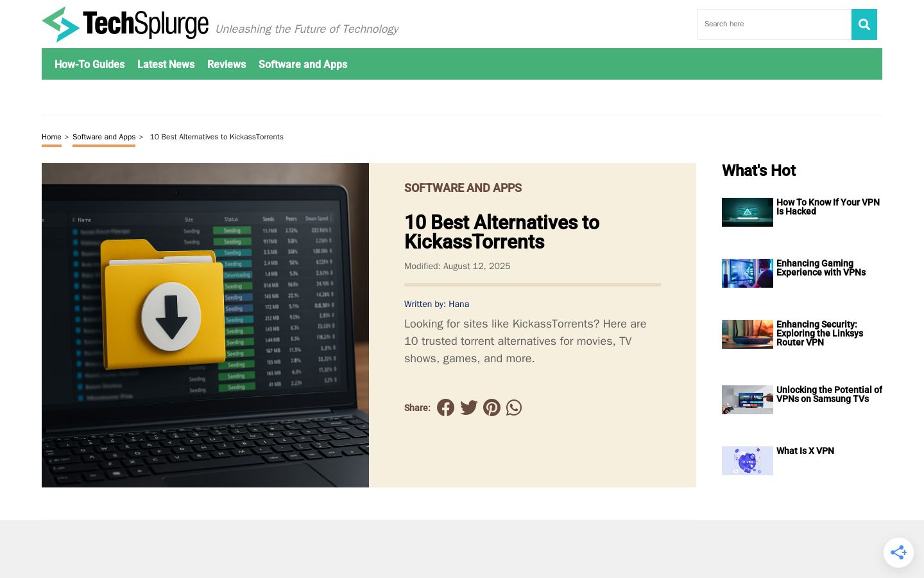Click the Samsung TV VPN thumbnail
Screen dimensions: 924x578
click(748, 399)
